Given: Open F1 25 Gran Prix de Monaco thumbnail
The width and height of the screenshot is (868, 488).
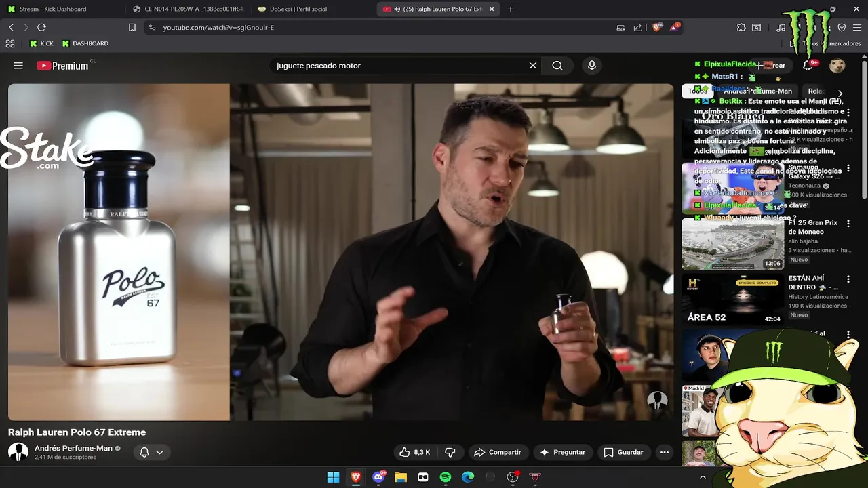Looking at the screenshot, I should 732,244.
